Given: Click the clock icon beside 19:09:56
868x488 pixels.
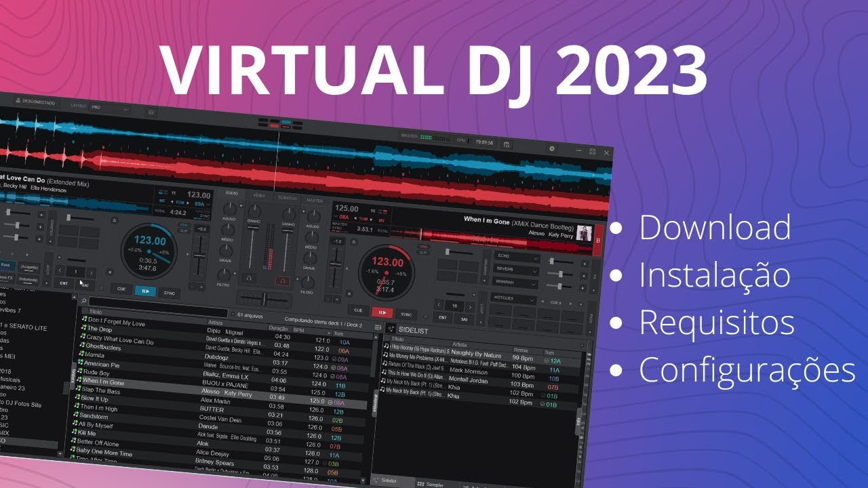Looking at the screenshot, I should tap(507, 144).
